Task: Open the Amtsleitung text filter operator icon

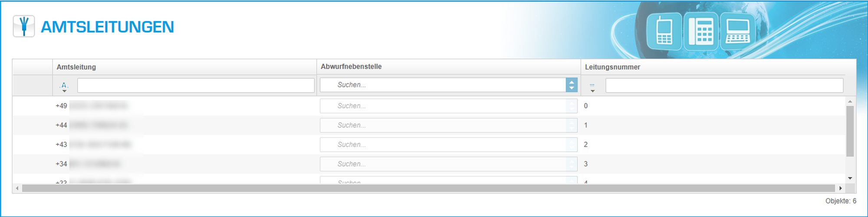Action: click(64, 86)
